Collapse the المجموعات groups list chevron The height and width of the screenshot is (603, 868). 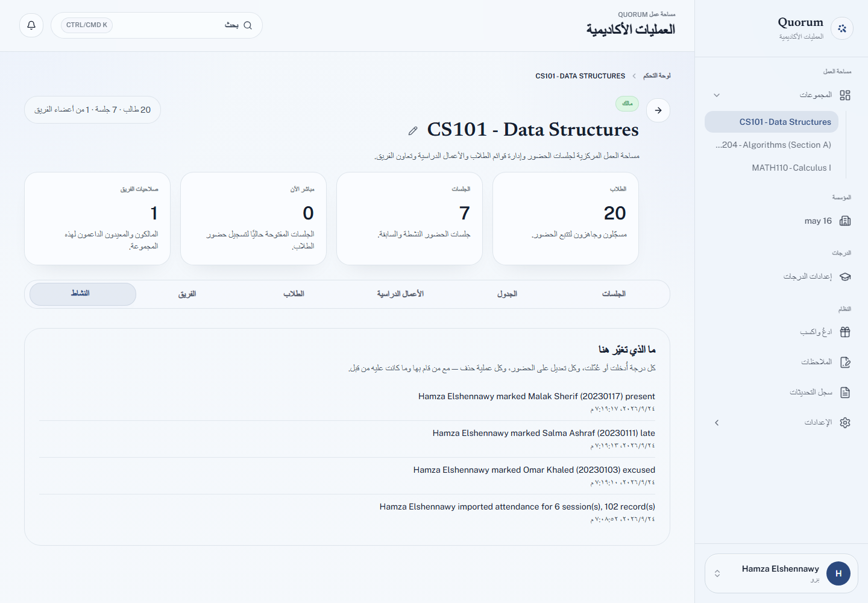point(717,95)
